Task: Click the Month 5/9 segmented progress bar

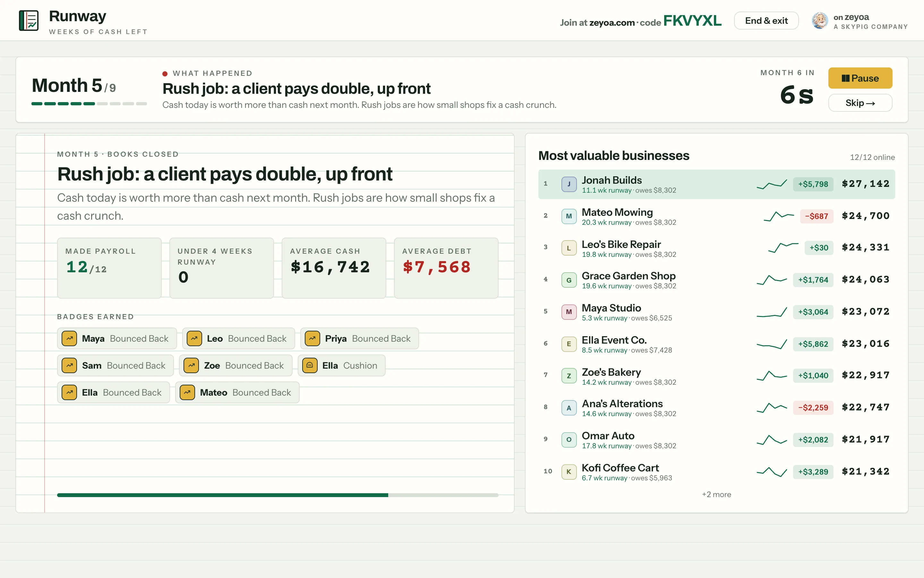Action: [x=89, y=104]
